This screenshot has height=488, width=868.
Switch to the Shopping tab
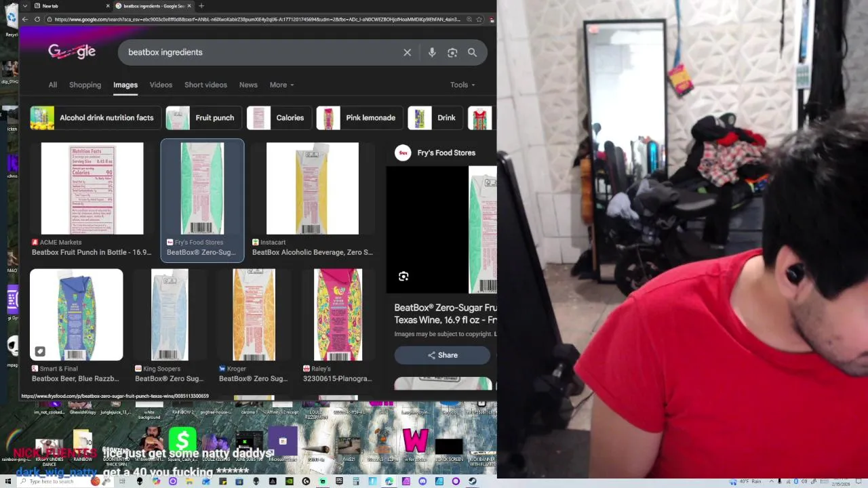[85, 85]
